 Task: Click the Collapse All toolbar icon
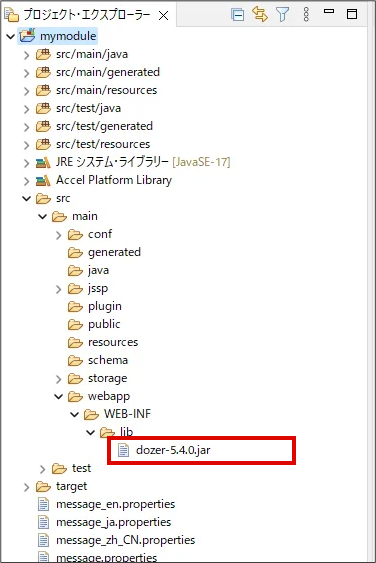pyautogui.click(x=237, y=15)
